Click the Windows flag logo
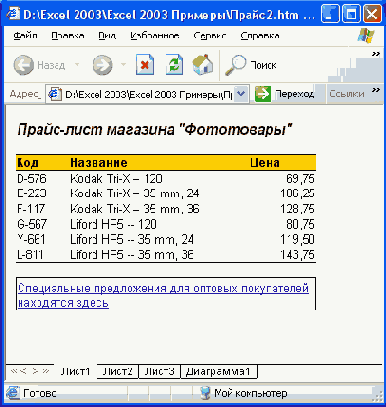Viewport: 386px width, 407px height. tap(366, 35)
